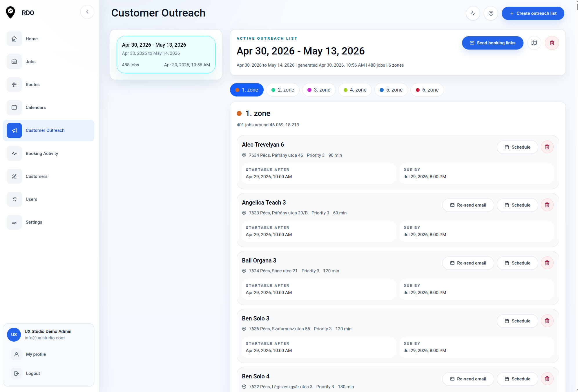Switch to the 4. zone tab

click(x=355, y=90)
